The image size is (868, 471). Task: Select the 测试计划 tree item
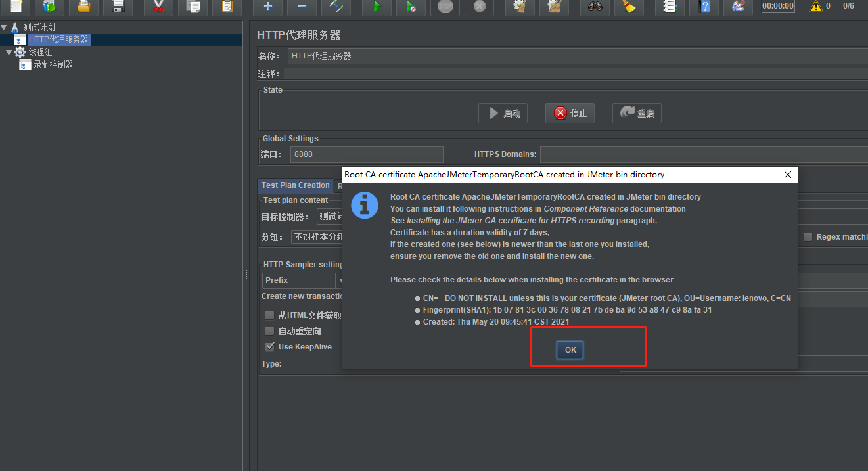click(39, 27)
